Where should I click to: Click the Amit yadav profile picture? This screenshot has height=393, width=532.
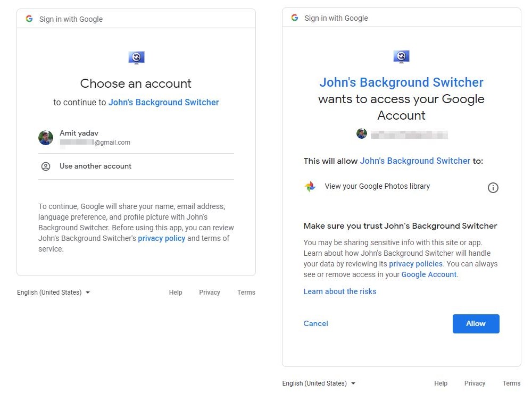click(x=46, y=138)
